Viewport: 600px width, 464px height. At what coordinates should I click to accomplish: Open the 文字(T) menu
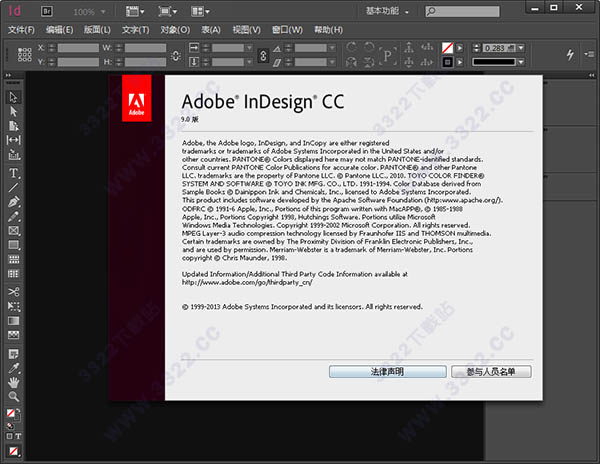(135, 29)
